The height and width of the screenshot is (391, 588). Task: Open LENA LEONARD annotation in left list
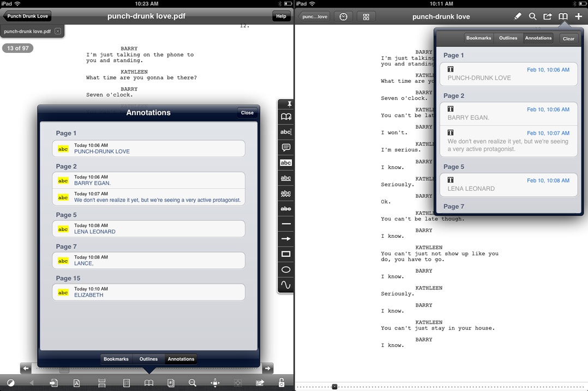(x=148, y=228)
